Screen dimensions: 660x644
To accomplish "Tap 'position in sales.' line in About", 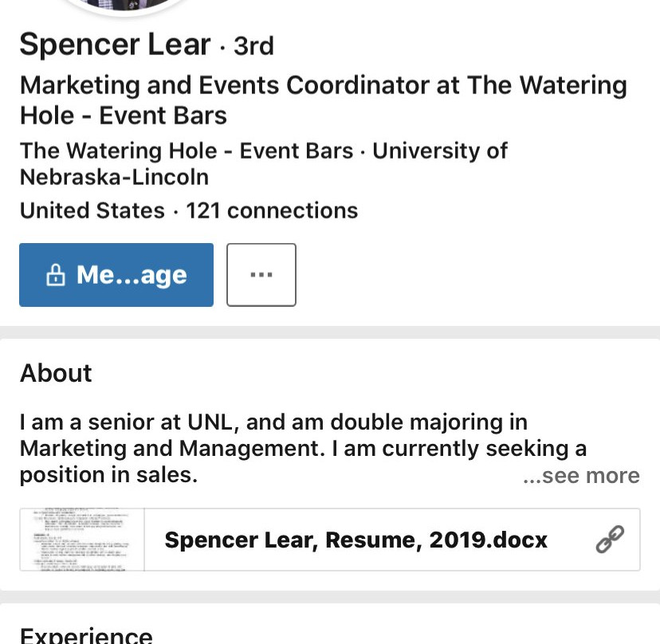I will (108, 475).
